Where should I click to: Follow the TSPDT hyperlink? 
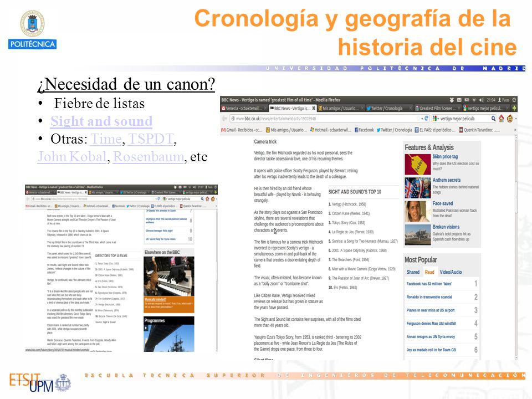(151, 139)
